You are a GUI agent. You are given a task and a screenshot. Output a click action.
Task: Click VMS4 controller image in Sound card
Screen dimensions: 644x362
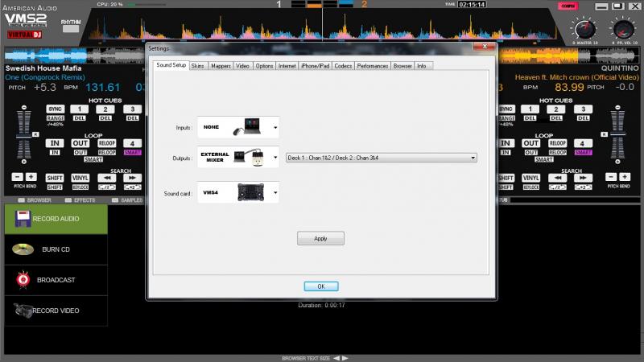[250, 192]
